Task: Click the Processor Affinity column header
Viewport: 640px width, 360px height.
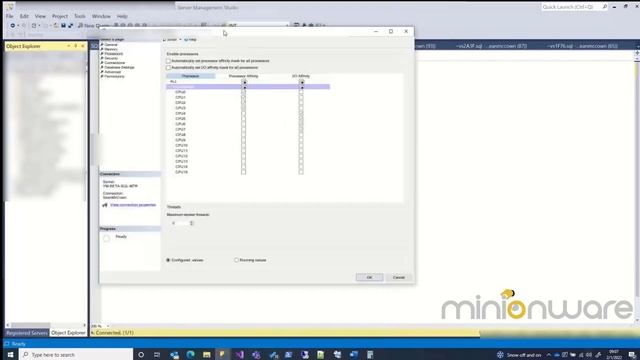Action: click(x=244, y=76)
